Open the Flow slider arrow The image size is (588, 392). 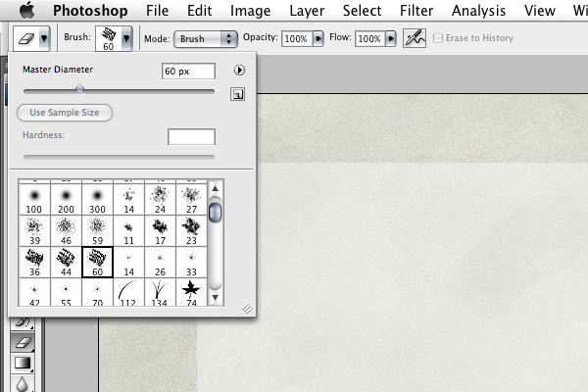[391, 38]
